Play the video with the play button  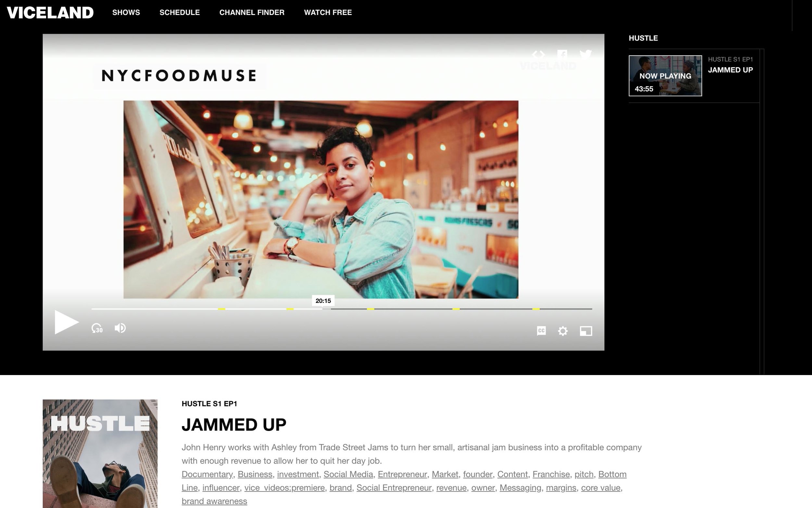[x=67, y=322]
